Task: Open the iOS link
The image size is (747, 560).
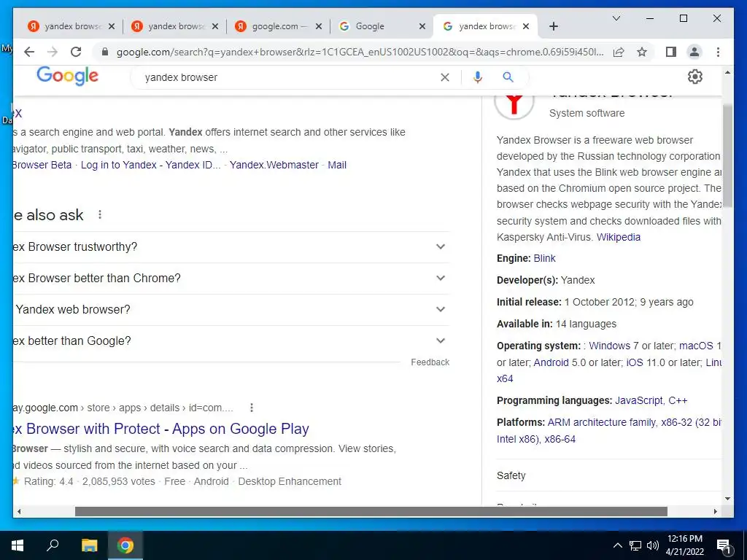Action: point(635,362)
